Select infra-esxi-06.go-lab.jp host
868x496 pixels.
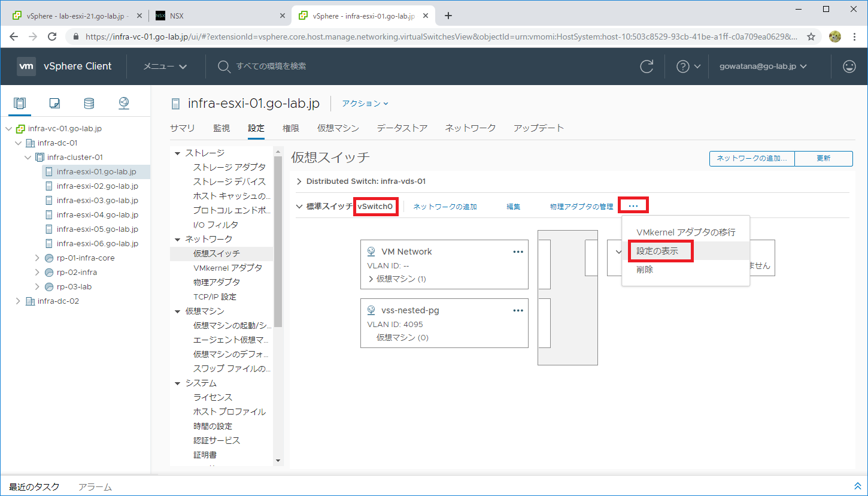(96, 244)
